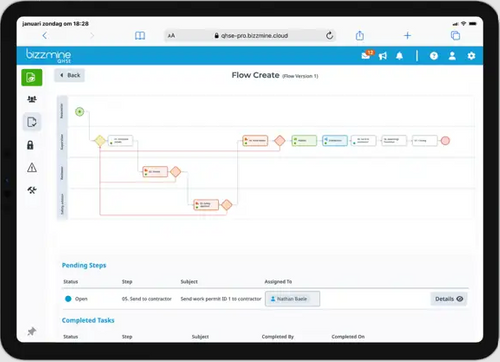Click the Pending Steps heading
This screenshot has width=500, height=362.
click(x=84, y=265)
